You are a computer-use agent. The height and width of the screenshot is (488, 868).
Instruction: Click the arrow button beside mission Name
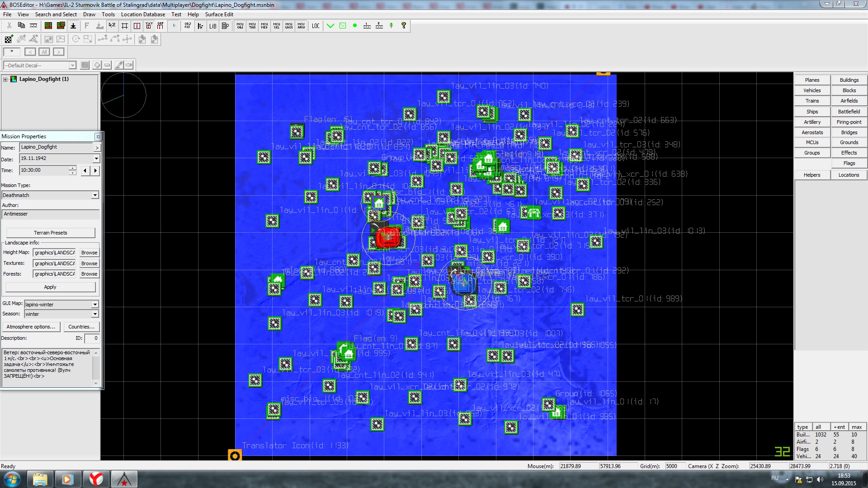point(97,148)
